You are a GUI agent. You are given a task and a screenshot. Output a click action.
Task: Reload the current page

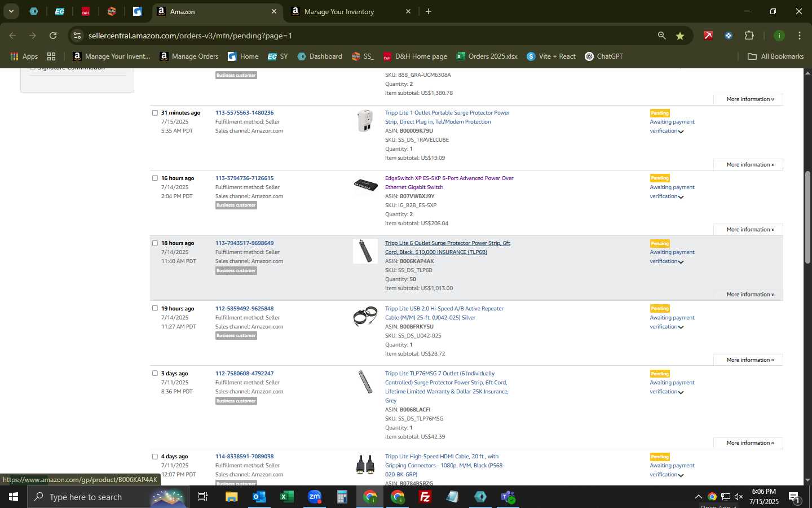point(53,36)
